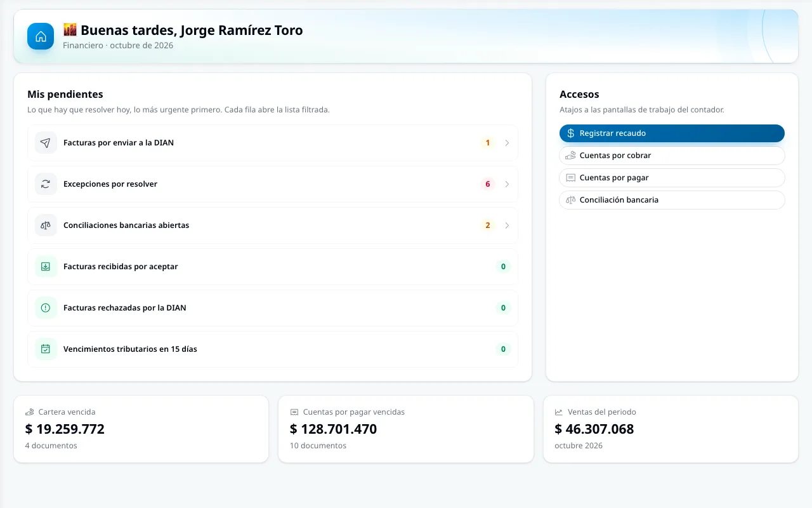This screenshot has height=508, width=812.
Task: Click the chart icon next to Ventas del periodo
Action: tap(559, 412)
